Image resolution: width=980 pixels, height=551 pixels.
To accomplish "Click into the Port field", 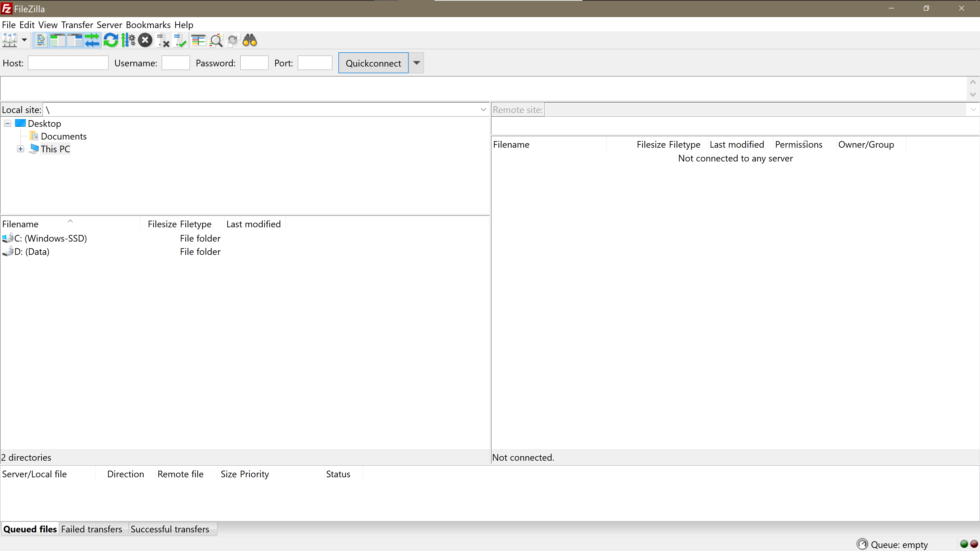I will (x=315, y=63).
